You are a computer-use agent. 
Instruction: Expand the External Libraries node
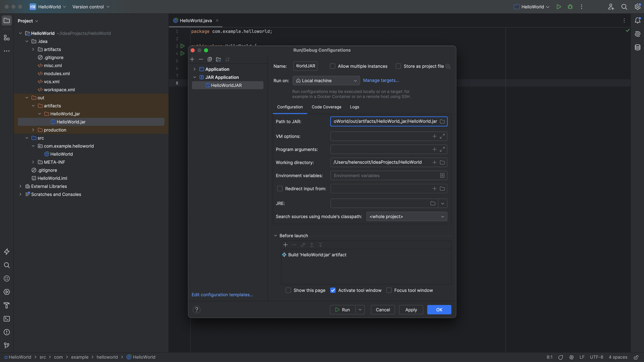pyautogui.click(x=20, y=186)
